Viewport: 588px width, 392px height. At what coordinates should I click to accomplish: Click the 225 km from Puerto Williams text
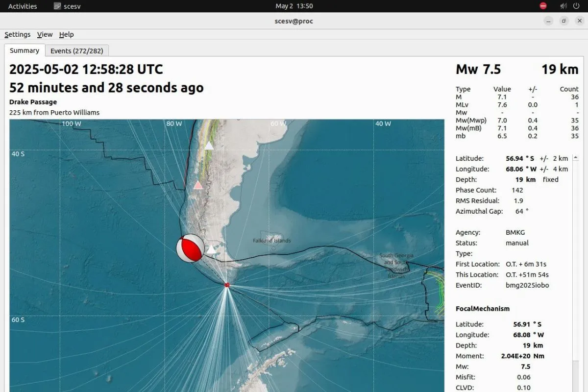54,112
